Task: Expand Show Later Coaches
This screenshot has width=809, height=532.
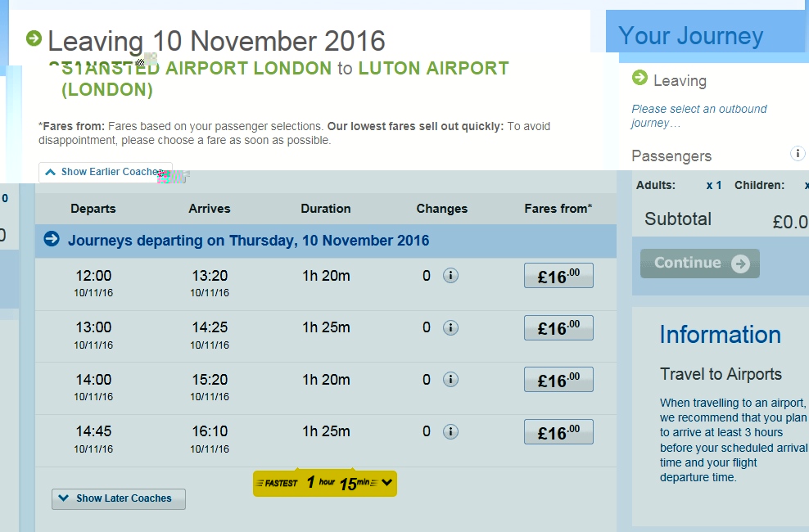Action: click(x=119, y=498)
